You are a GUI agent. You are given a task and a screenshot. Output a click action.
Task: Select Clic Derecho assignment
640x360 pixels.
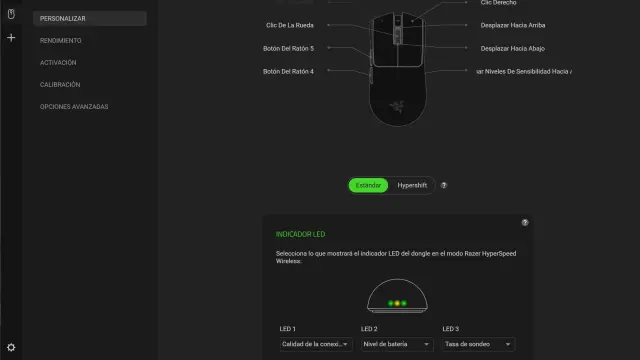pyautogui.click(x=498, y=3)
